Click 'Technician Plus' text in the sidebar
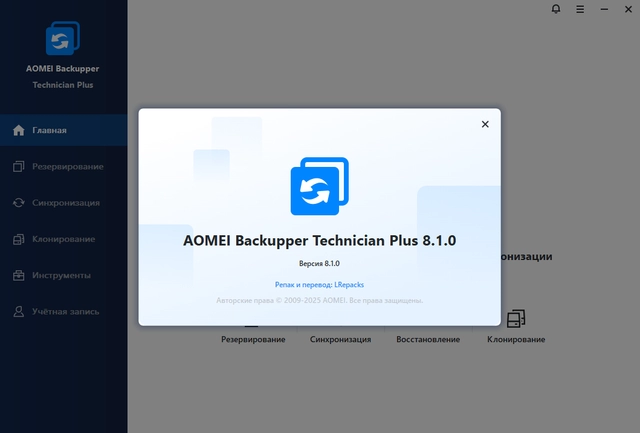 pyautogui.click(x=63, y=85)
